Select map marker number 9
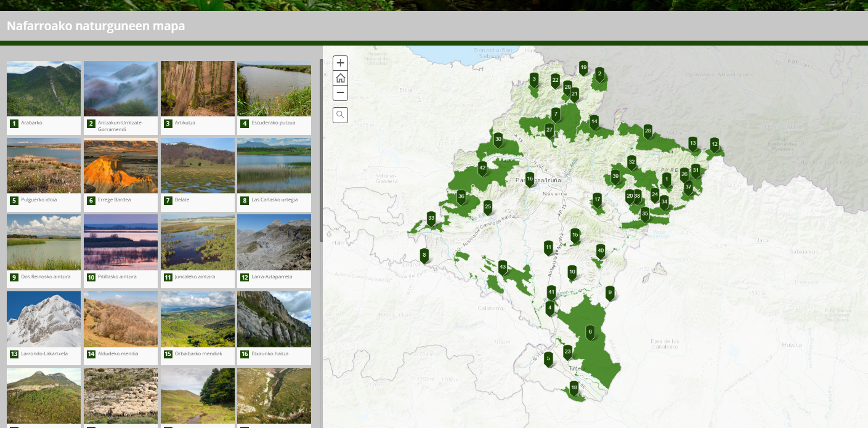 [x=610, y=293]
